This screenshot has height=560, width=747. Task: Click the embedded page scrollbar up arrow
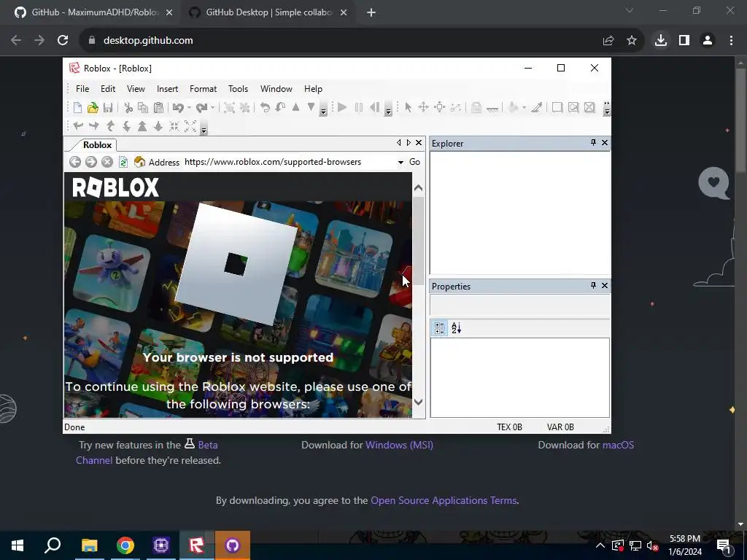(x=418, y=188)
